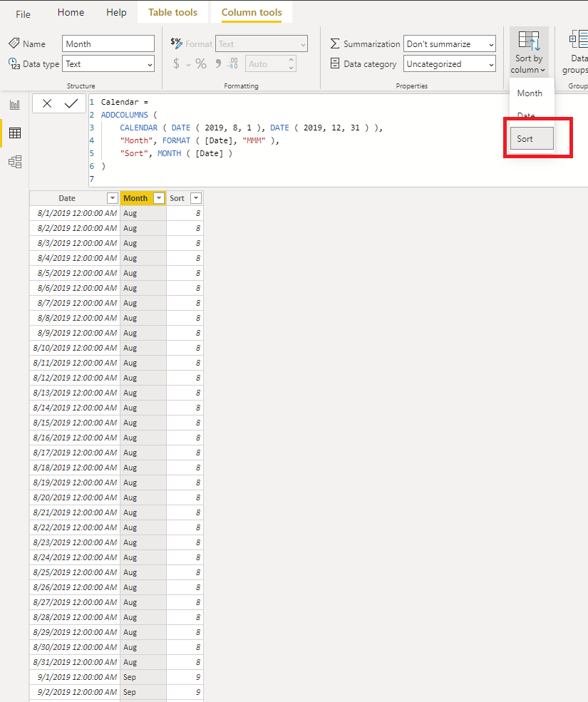Select Sort in Sort by column menu

pos(532,139)
